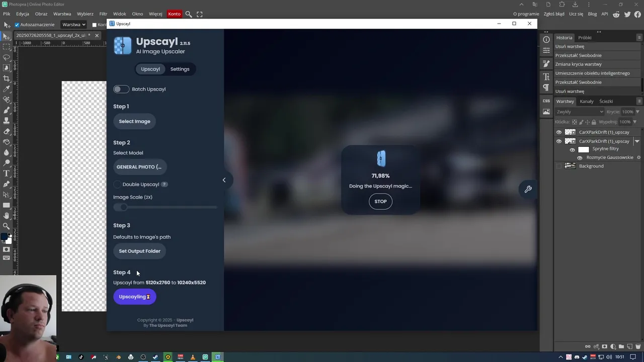Collapse the CarXParkDrift layer effects arrow
Image resolution: width=644 pixels, height=362 pixels.
[x=637, y=141]
